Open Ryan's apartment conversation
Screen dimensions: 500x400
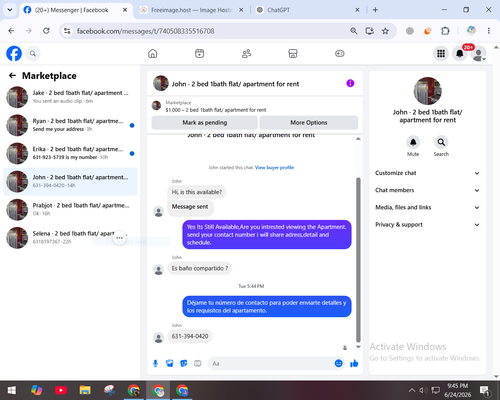pos(70,125)
